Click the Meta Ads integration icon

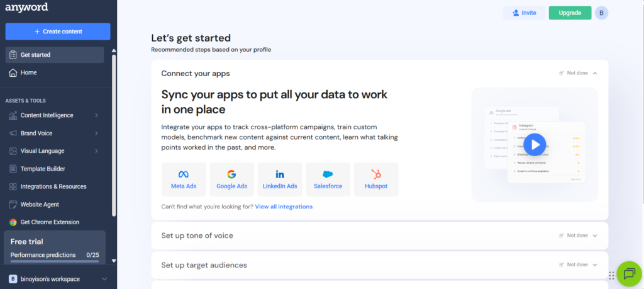coord(184,174)
